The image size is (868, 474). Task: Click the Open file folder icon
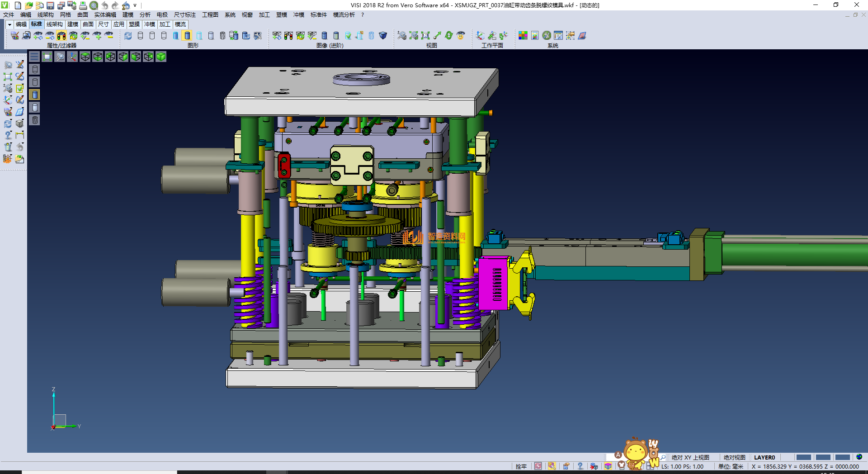28,5
